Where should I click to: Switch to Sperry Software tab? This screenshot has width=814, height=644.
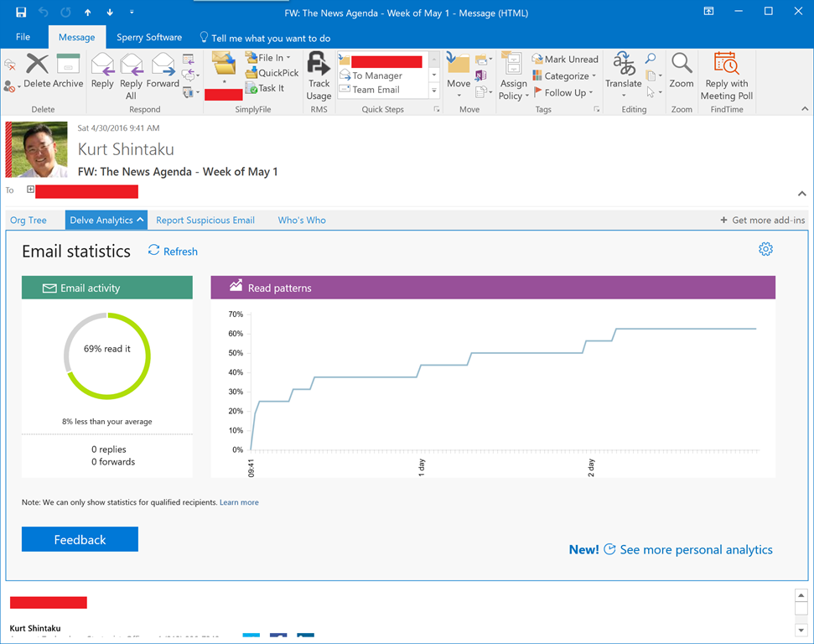click(x=149, y=38)
